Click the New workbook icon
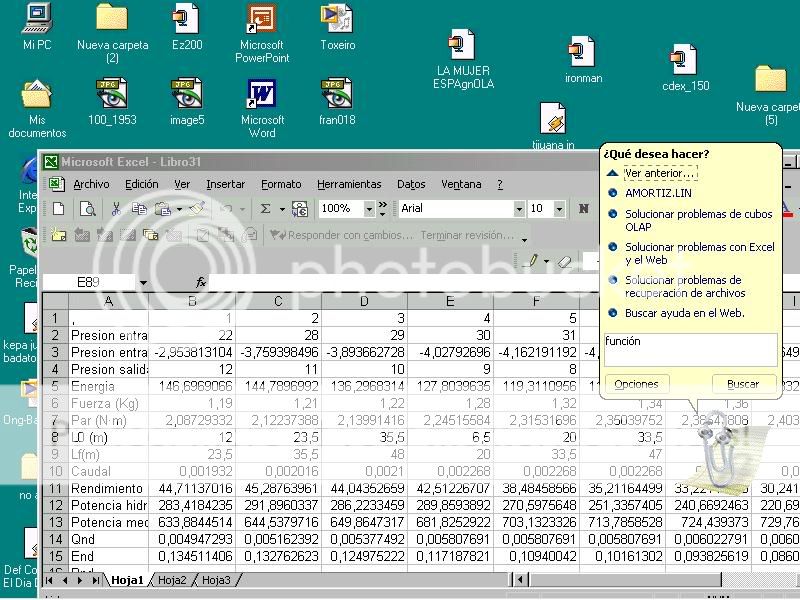Image resolution: width=800 pixels, height=600 pixels. click(x=59, y=209)
